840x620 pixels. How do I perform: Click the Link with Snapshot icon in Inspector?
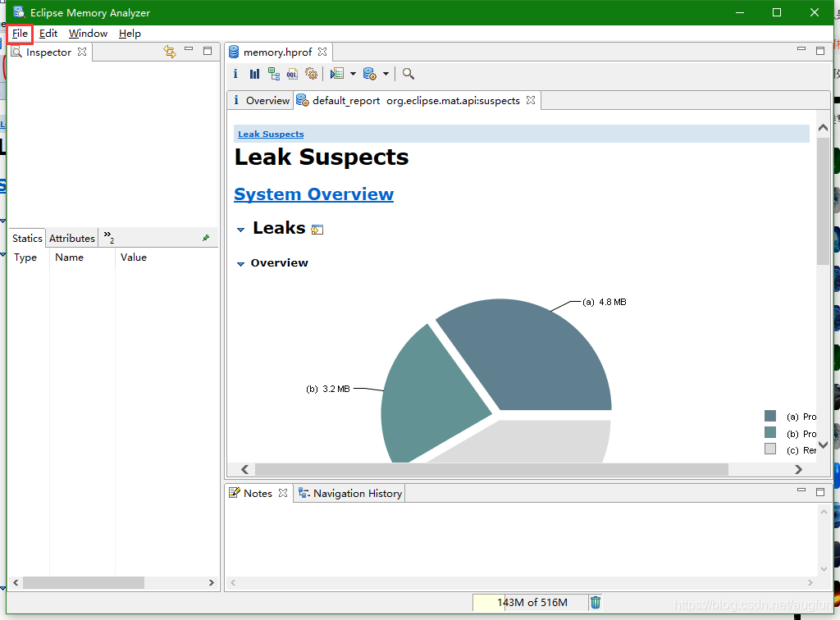click(170, 52)
